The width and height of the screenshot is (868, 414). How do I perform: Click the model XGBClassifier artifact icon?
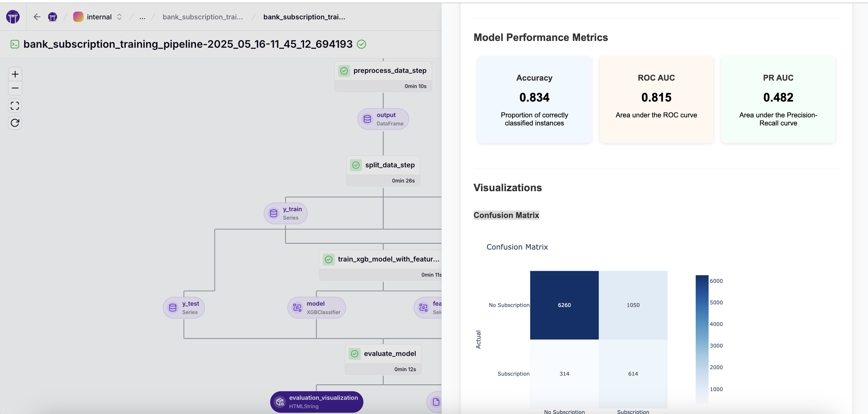297,308
